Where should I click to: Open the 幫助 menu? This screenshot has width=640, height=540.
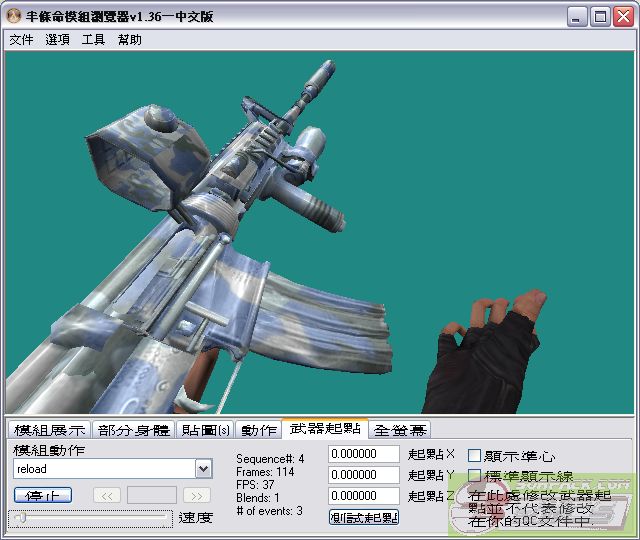click(130, 40)
